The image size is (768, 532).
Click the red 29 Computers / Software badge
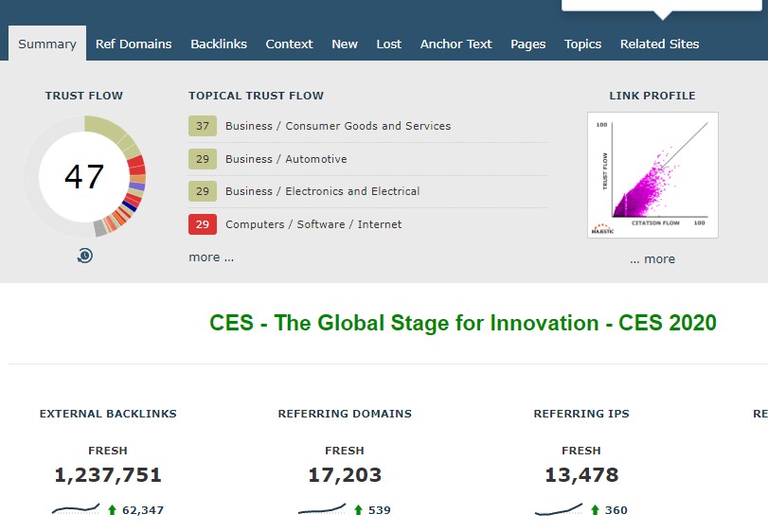coord(203,224)
